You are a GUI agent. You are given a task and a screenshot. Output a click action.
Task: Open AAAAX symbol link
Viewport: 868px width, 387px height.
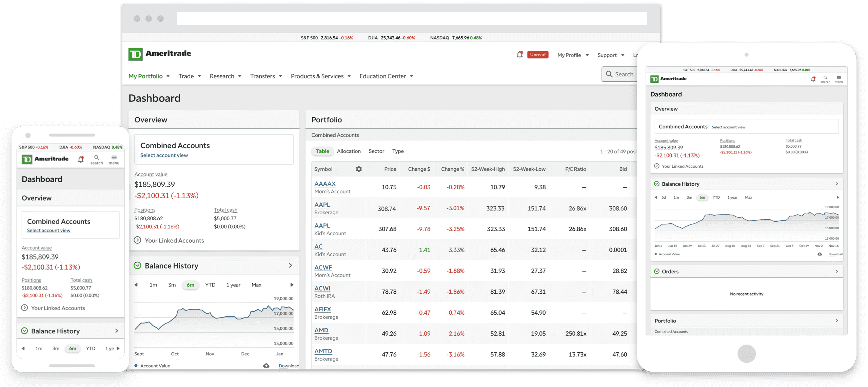coord(325,184)
